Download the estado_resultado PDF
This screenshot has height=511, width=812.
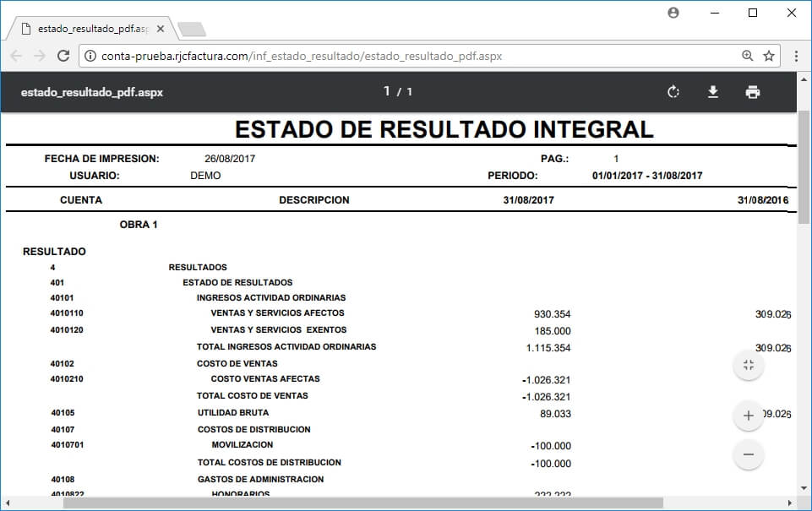[x=713, y=91]
